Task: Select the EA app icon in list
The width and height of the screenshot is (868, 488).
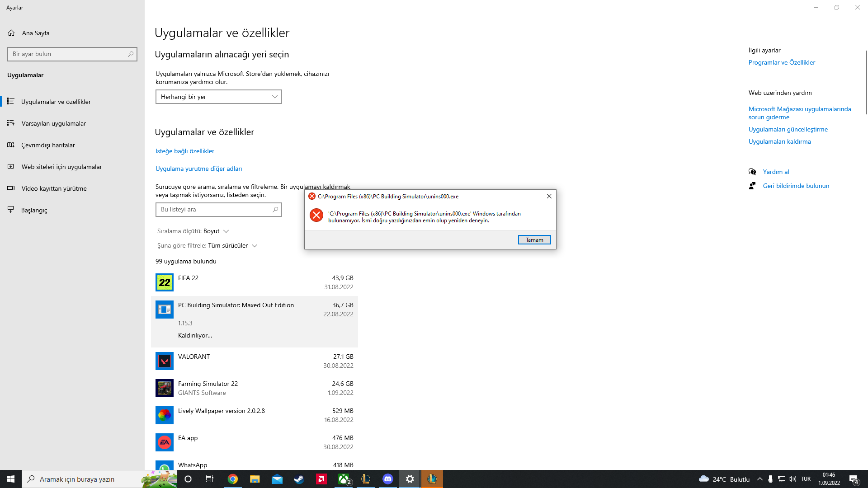Action: pyautogui.click(x=164, y=442)
